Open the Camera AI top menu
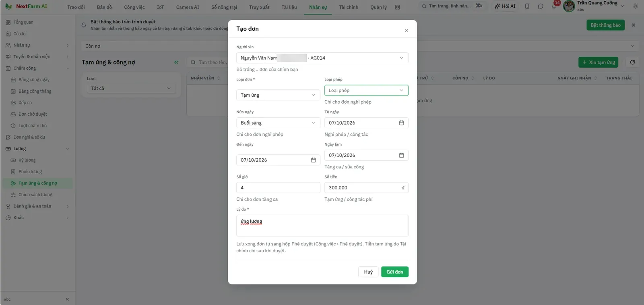The height and width of the screenshot is (305, 644). click(x=188, y=7)
